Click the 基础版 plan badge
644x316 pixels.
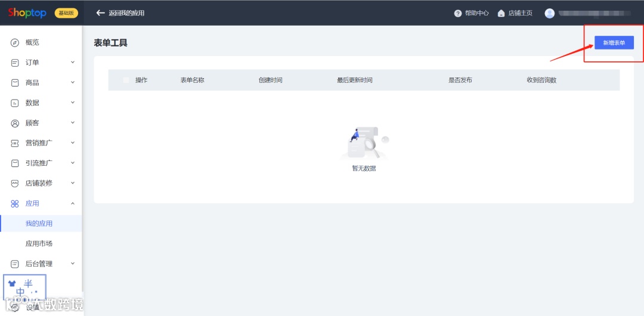(x=66, y=13)
